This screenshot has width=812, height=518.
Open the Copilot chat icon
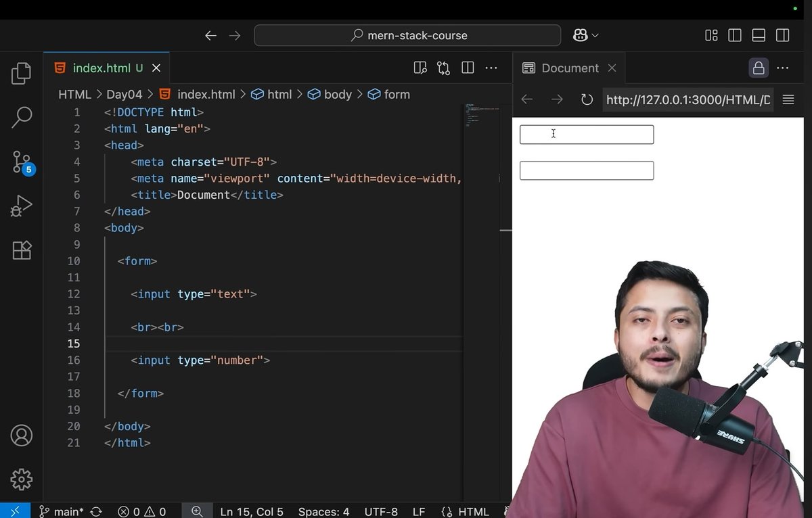tap(581, 35)
